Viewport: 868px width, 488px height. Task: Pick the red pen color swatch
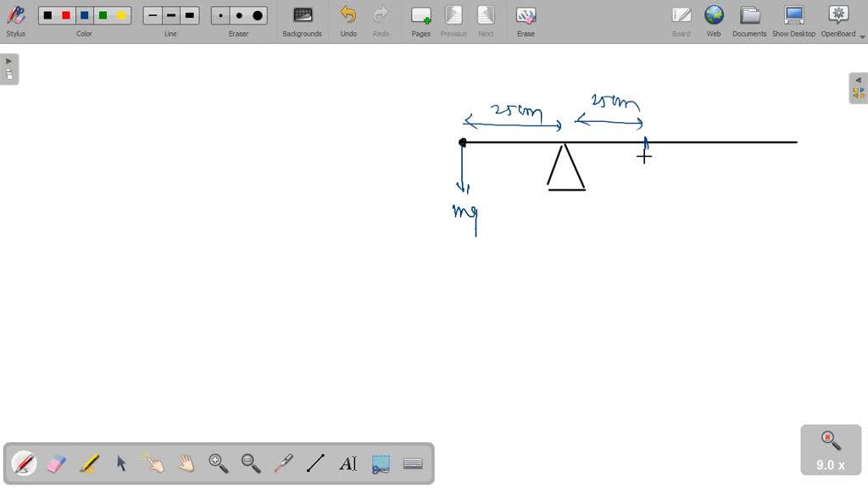[65, 14]
